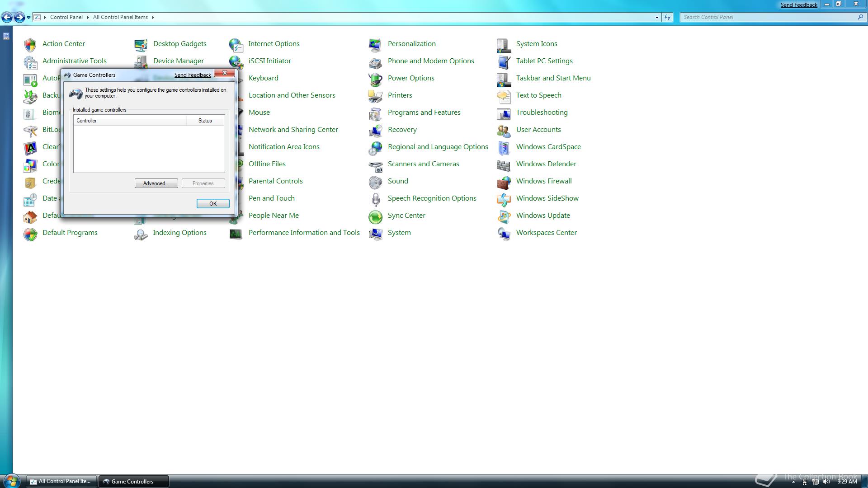Click the Back navigation button

[7, 17]
